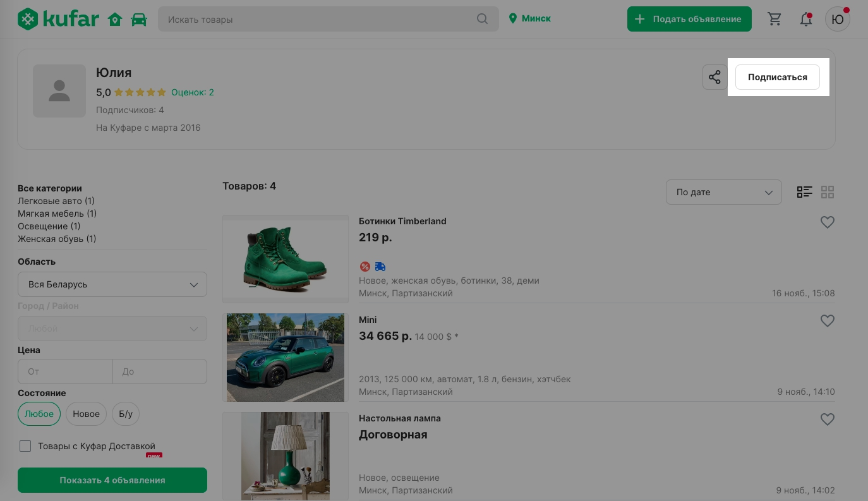Click the search magnifier icon

coord(483,19)
